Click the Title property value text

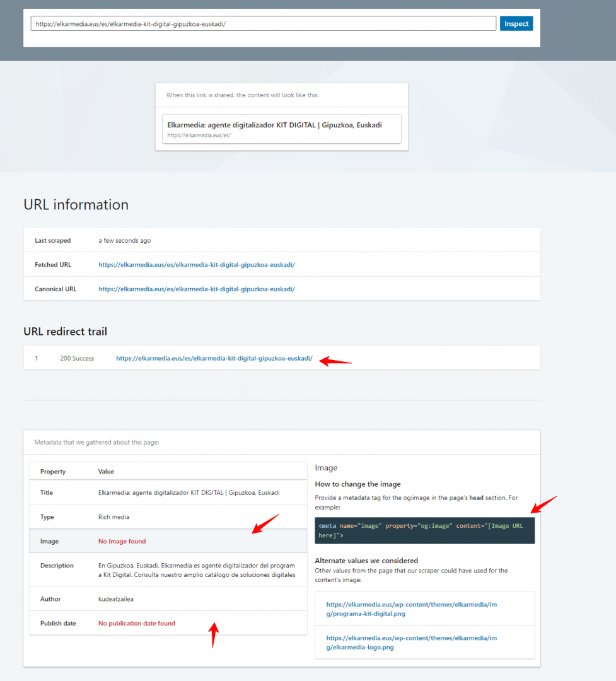(189, 492)
